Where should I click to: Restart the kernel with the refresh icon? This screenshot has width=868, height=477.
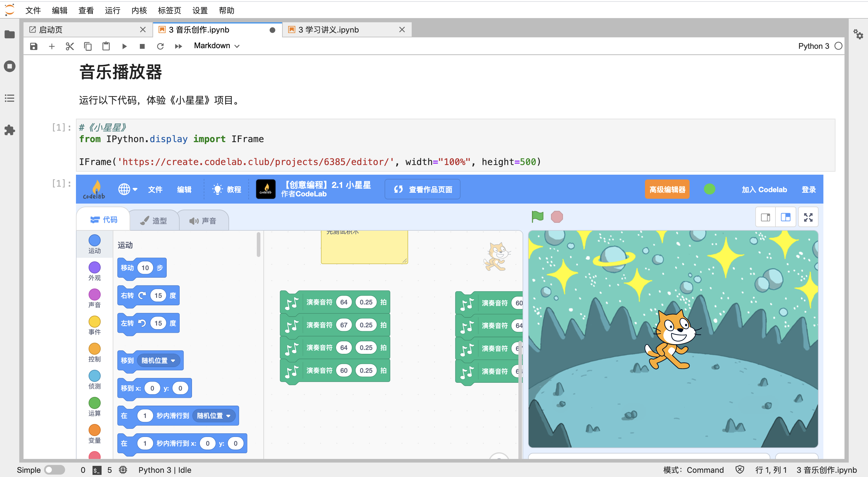(160, 46)
